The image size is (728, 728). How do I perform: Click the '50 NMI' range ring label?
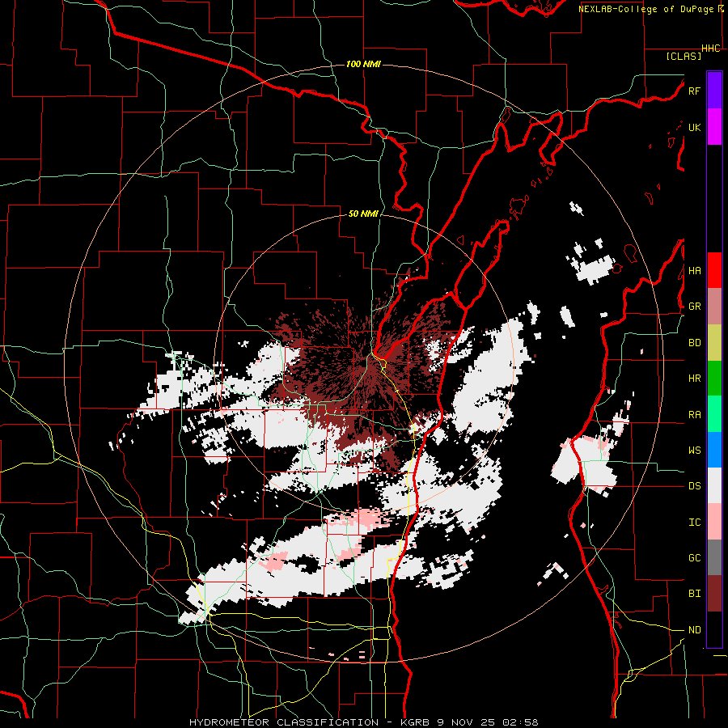point(363,214)
